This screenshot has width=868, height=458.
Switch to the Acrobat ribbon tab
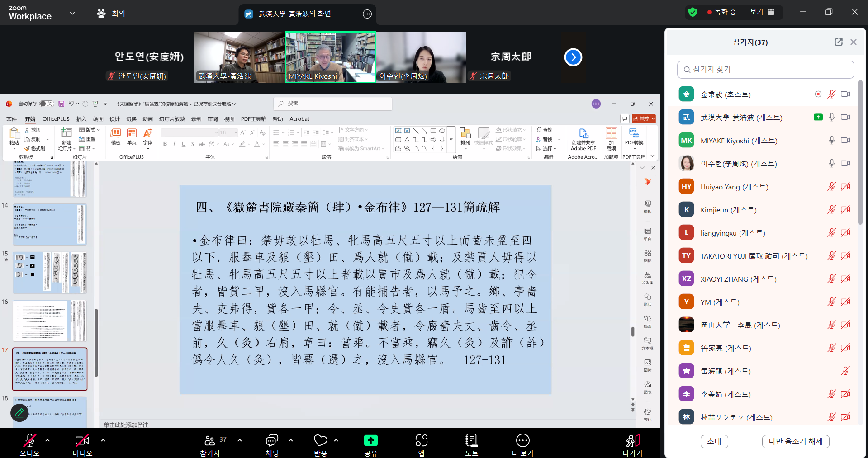(x=299, y=119)
